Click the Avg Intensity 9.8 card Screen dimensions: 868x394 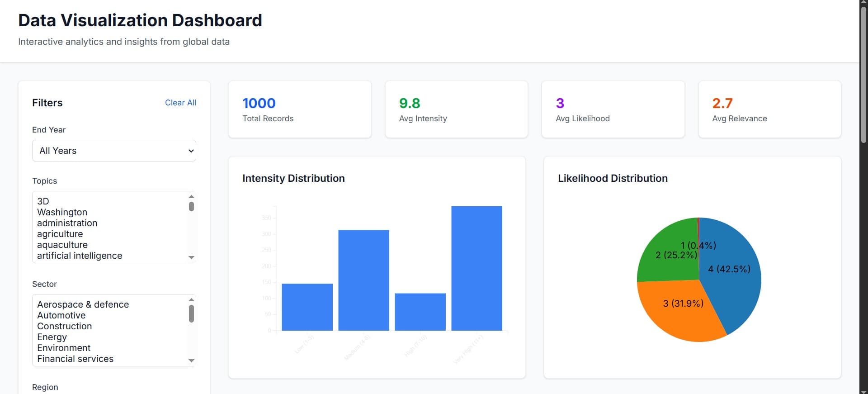click(457, 109)
